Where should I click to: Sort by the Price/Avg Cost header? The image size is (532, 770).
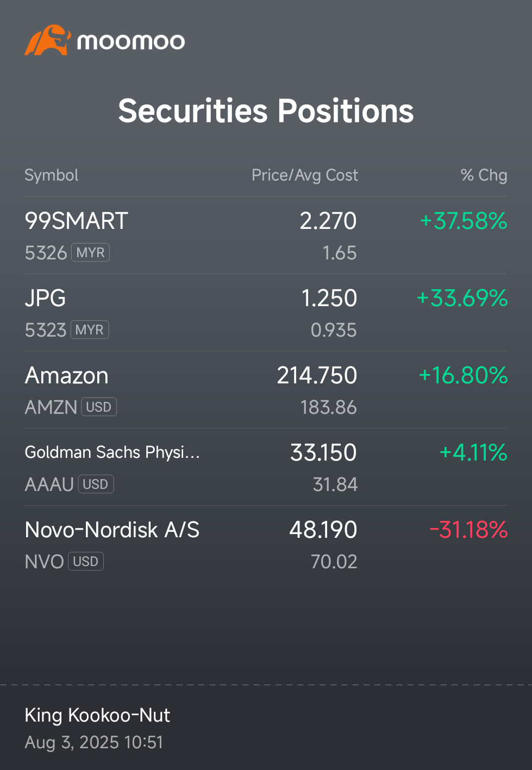point(305,175)
